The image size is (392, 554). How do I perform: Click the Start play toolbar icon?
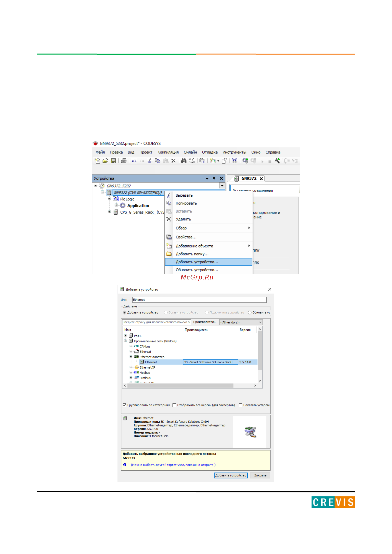click(x=262, y=161)
